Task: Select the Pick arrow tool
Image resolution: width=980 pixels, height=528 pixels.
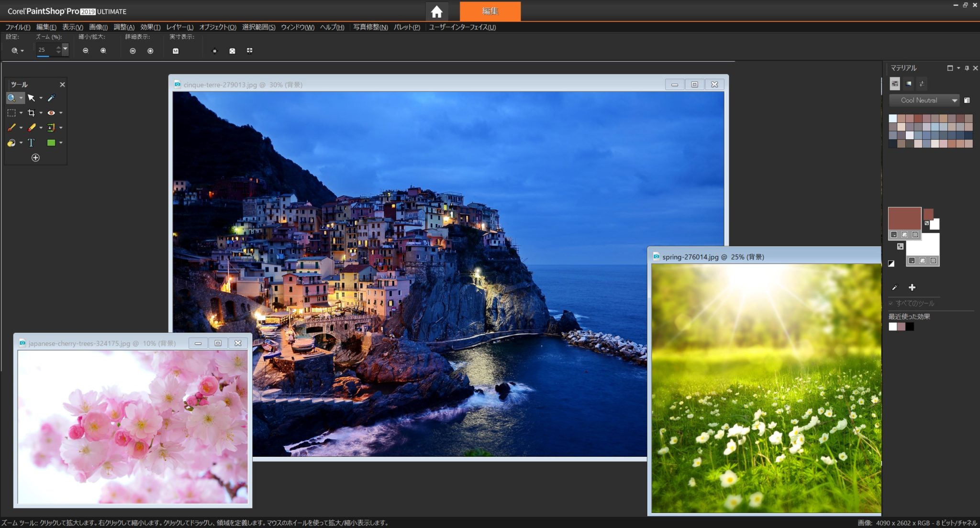Action: click(32, 98)
